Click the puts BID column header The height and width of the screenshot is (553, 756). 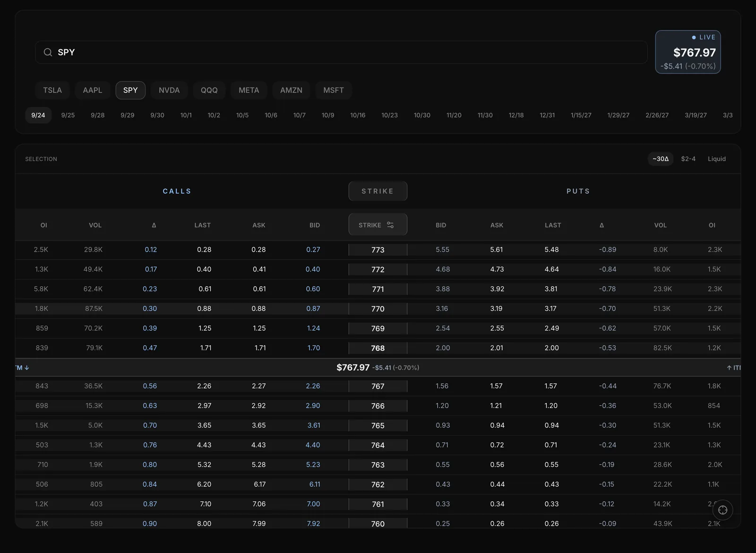pos(441,225)
